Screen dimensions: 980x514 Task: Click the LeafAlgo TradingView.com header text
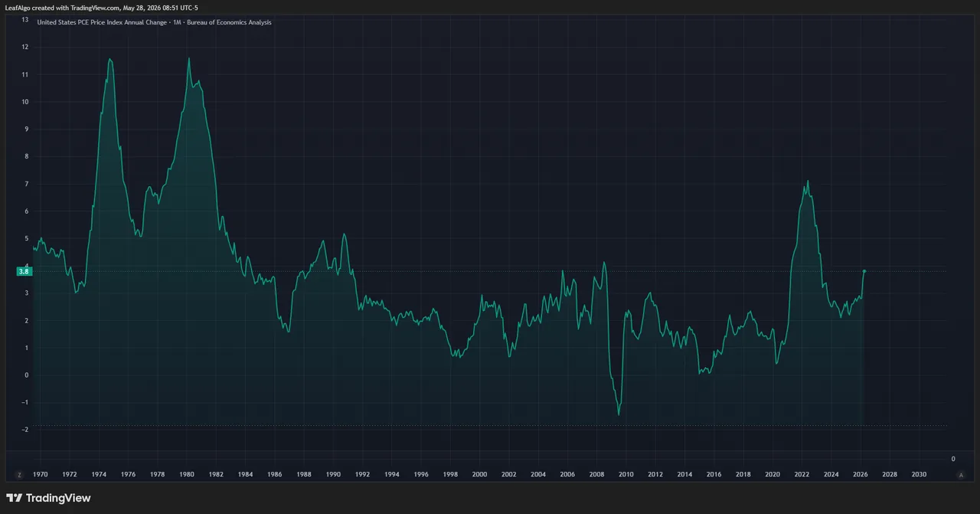101,8
